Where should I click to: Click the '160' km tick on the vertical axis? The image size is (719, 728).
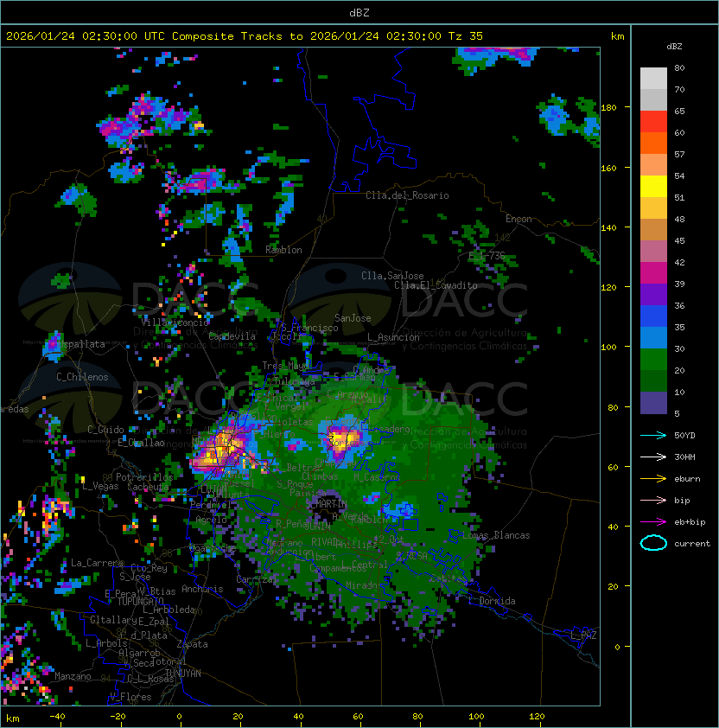pyautogui.click(x=608, y=168)
